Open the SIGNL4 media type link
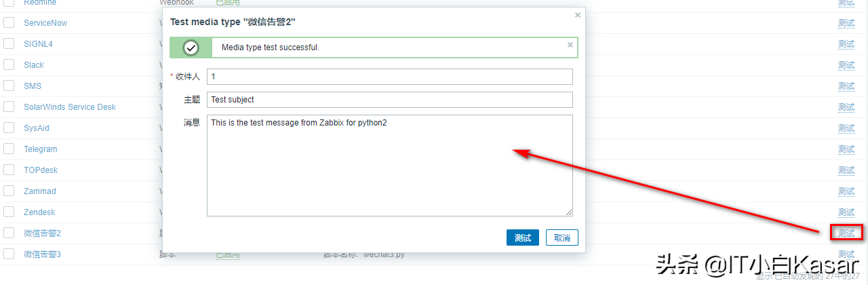 (x=38, y=43)
